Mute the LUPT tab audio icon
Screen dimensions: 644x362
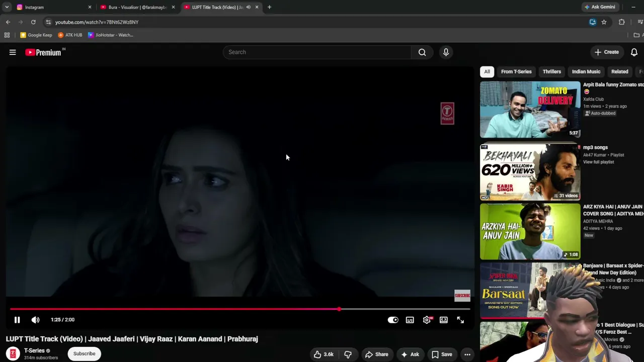[249, 7]
